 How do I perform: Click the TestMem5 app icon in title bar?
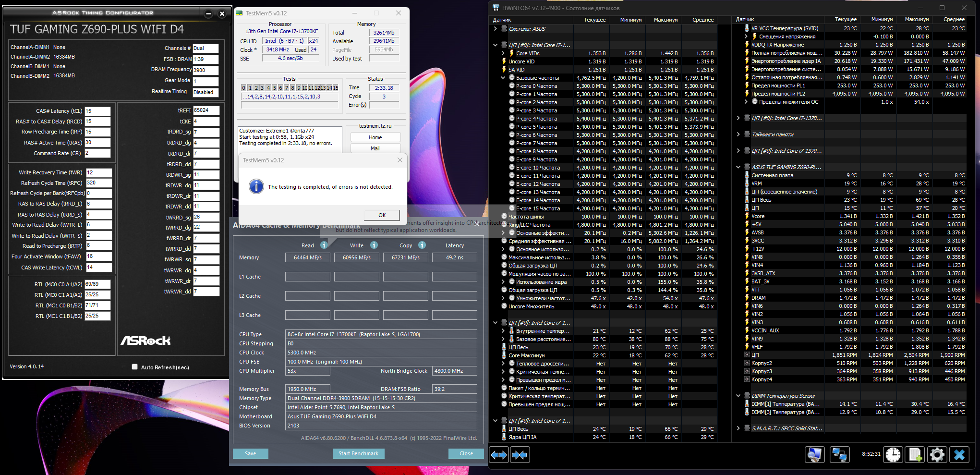point(240,13)
